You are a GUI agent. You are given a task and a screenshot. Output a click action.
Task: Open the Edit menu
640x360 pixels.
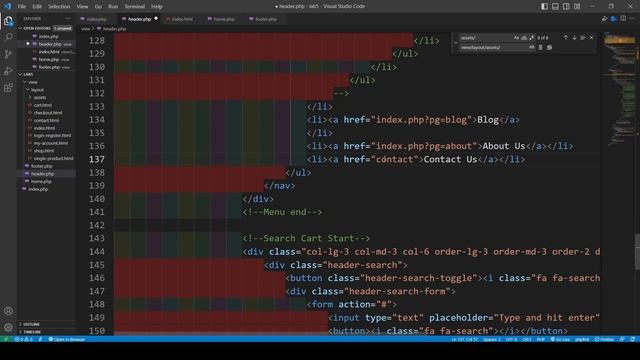(x=37, y=7)
